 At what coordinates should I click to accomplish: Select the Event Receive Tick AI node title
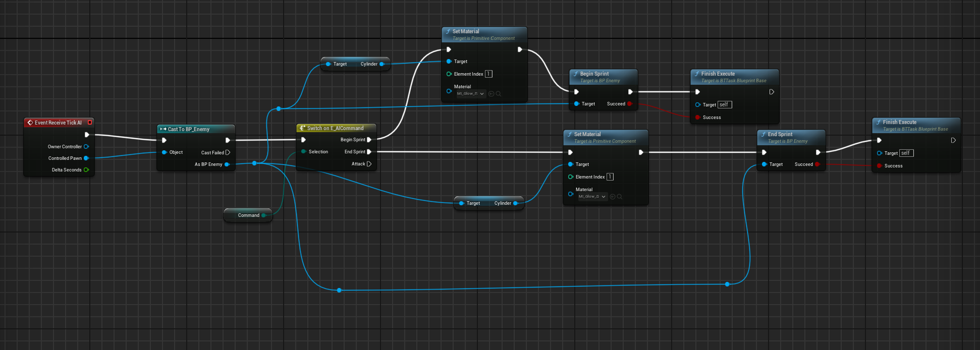tap(58, 123)
